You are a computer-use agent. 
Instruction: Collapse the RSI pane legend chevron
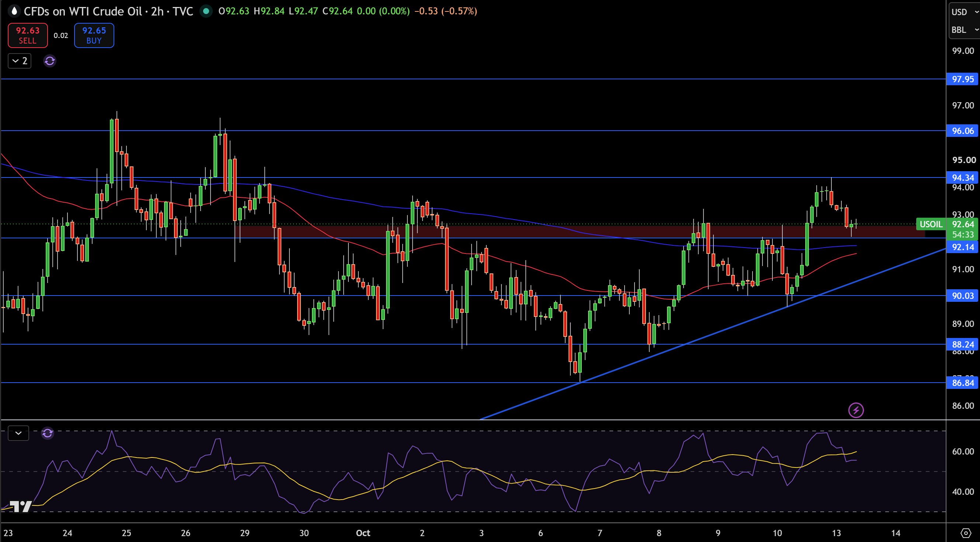18,433
